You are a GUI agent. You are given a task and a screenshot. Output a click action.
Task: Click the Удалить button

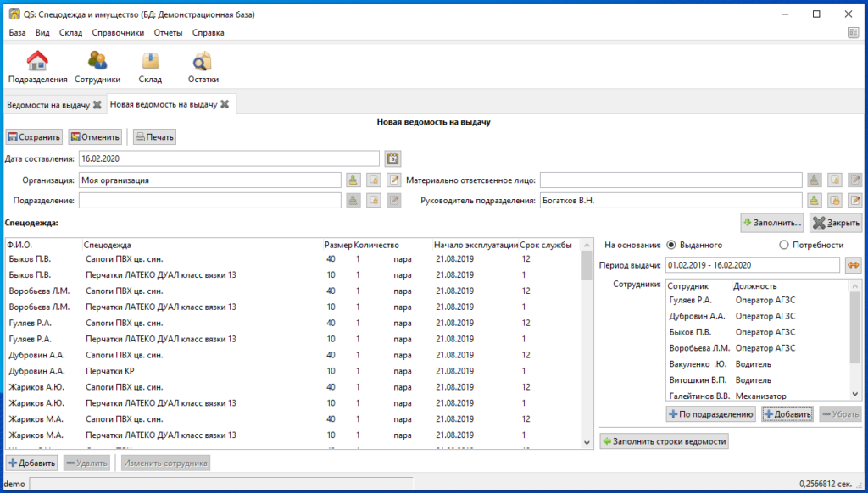[86, 463]
